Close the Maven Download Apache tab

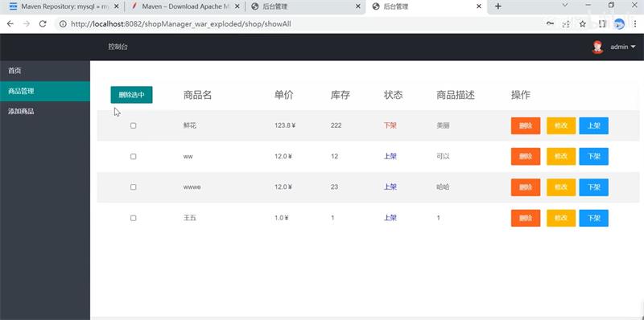[237, 6]
